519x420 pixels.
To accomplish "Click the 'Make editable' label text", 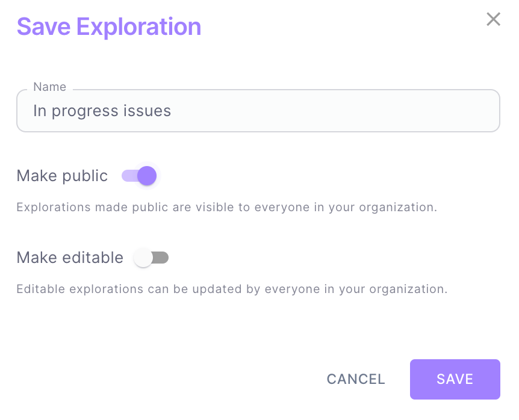I will pos(70,258).
